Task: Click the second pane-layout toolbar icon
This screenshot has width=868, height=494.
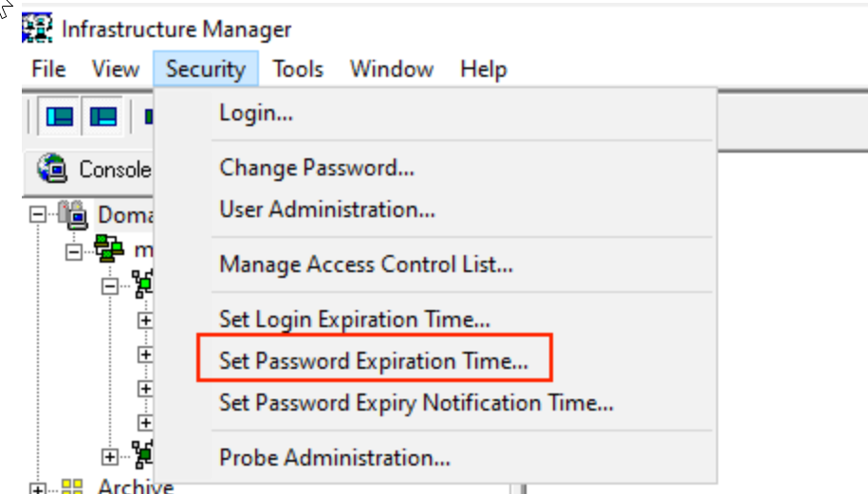Action: pyautogui.click(x=102, y=117)
